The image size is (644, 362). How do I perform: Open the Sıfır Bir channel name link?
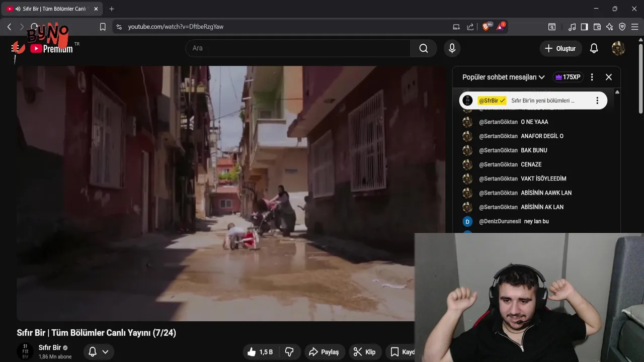tap(50, 347)
